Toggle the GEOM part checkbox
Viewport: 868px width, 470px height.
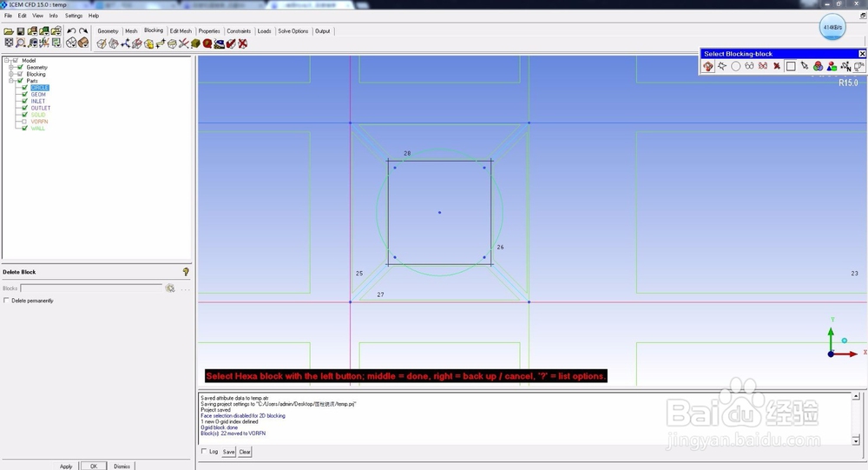tap(25, 94)
